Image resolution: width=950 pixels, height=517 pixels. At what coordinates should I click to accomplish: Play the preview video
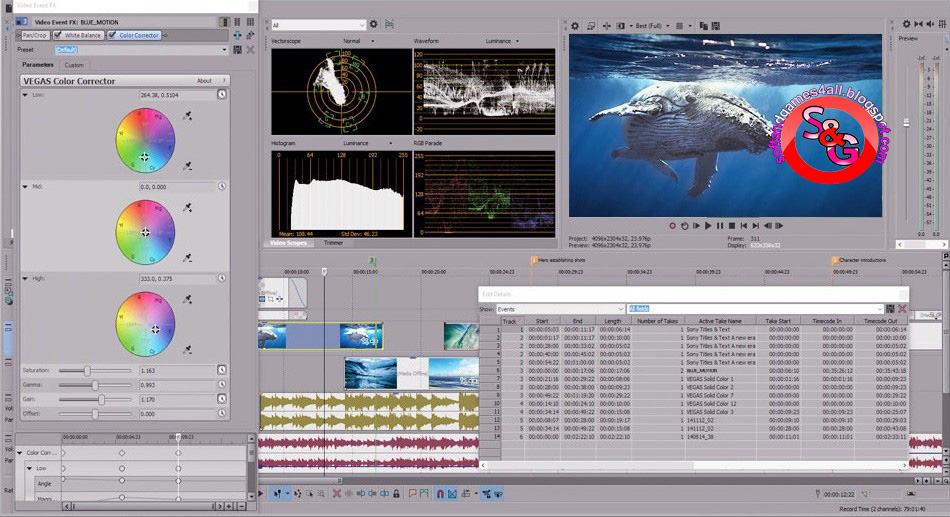[x=708, y=225]
